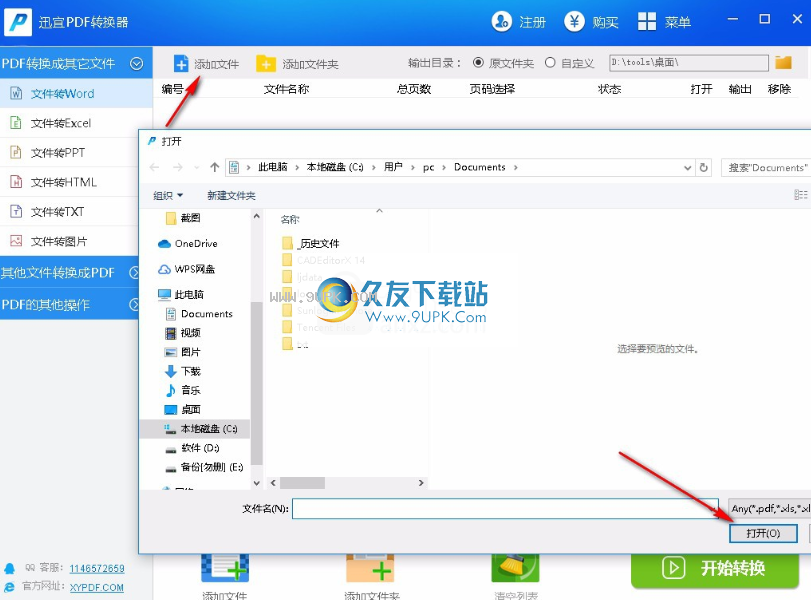Screen dimensions: 811x600
Task: Click 本地磁盘 (C:) in address breadcrumb
Action: (x=335, y=167)
